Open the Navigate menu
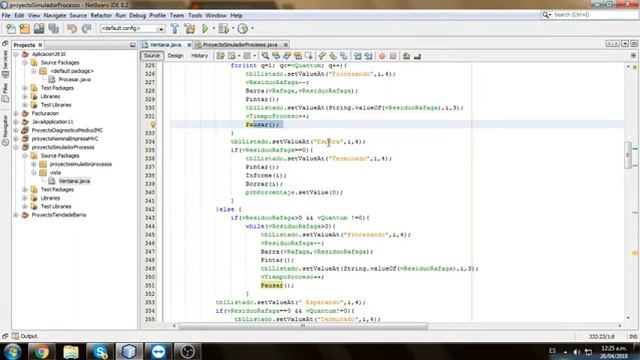Viewport: 640px width, 360px height. [55, 16]
